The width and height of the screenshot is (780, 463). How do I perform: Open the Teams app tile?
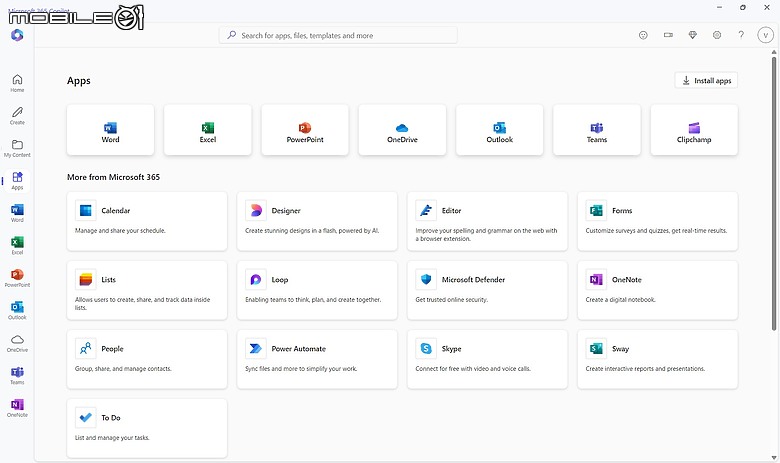tap(596, 130)
